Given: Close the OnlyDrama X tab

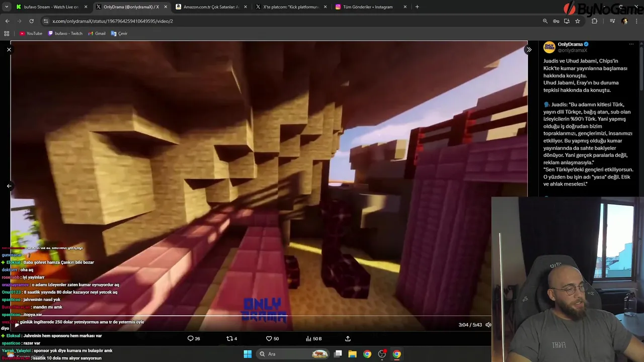Looking at the screenshot, I should (166, 7).
